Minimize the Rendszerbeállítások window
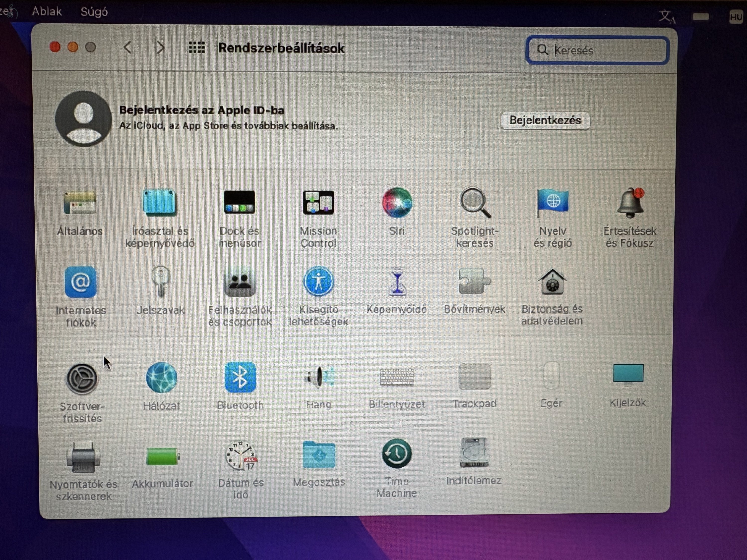 [73, 47]
